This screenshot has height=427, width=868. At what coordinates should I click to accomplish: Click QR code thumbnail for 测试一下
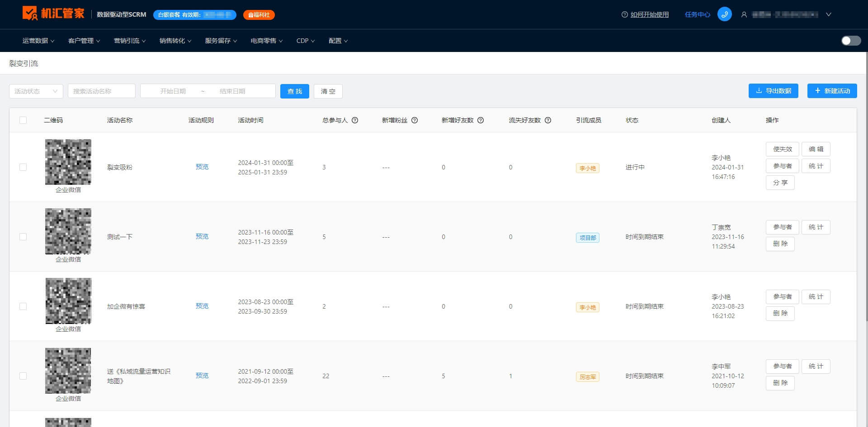[68, 231]
